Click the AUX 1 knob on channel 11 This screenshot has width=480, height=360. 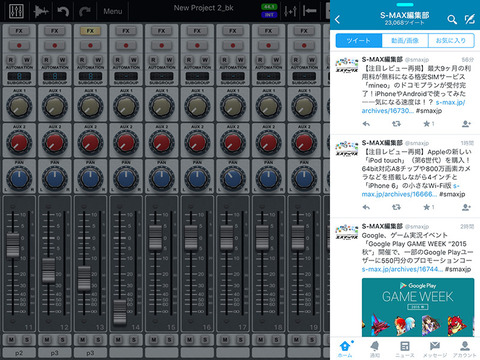[19, 106]
